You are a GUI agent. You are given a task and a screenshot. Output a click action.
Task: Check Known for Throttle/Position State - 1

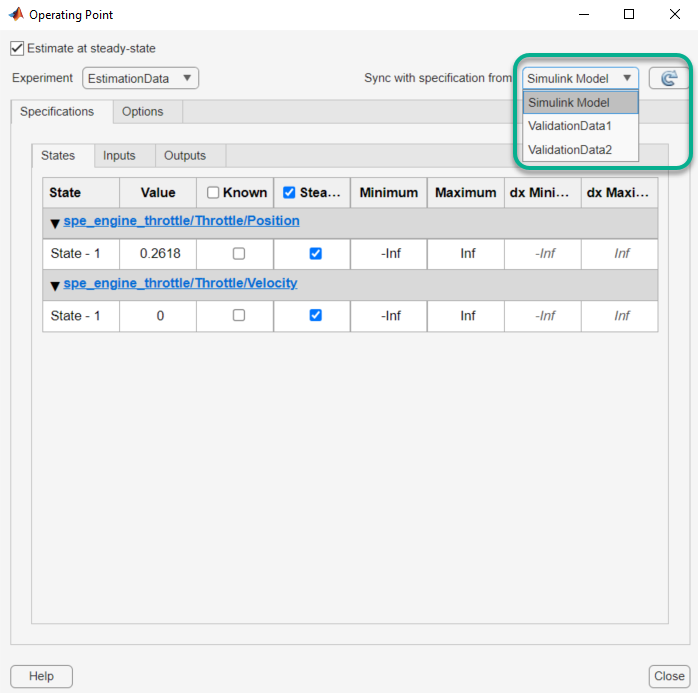(239, 254)
